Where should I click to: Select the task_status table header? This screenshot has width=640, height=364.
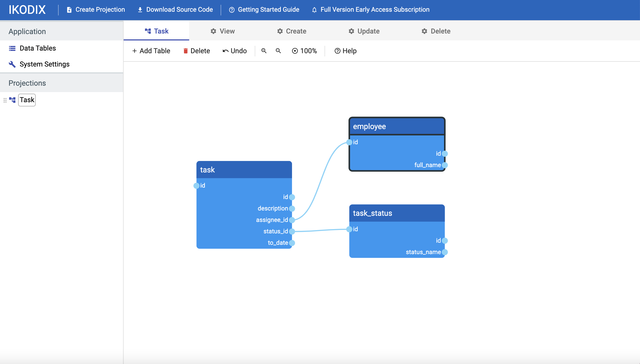tap(397, 213)
